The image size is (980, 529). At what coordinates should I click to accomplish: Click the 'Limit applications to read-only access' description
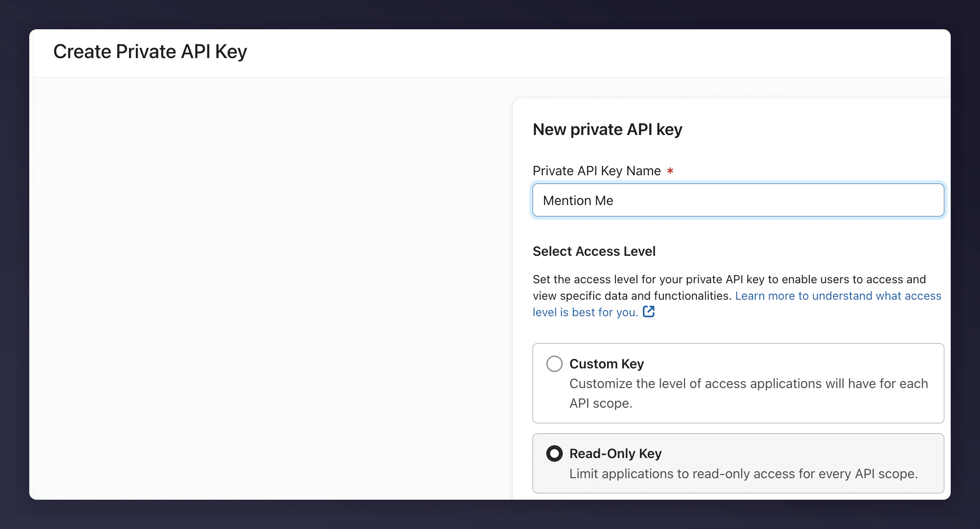743,474
